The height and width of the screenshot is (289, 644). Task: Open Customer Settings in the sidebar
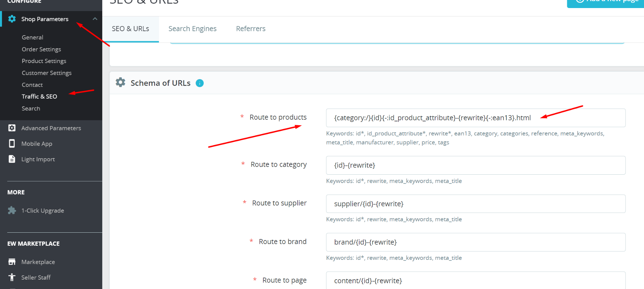coord(47,73)
